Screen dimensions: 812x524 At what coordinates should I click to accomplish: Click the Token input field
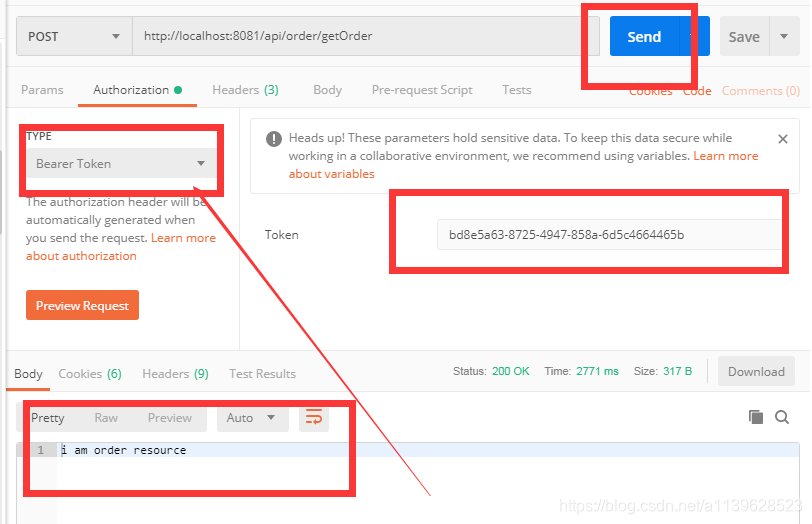[609, 235]
